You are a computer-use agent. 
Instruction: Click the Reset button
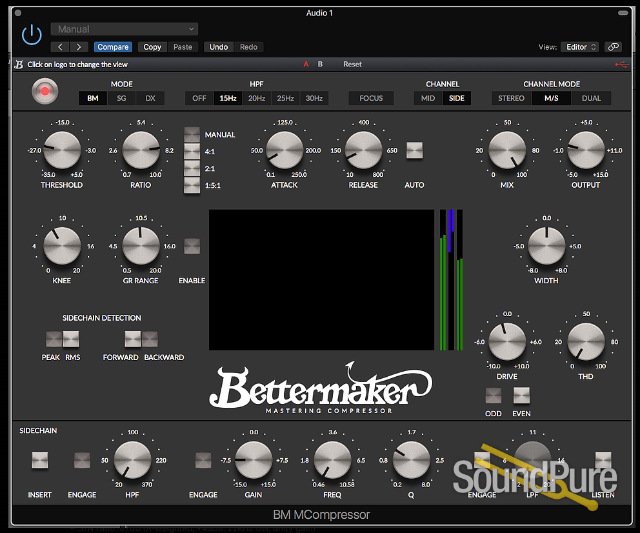[352, 64]
